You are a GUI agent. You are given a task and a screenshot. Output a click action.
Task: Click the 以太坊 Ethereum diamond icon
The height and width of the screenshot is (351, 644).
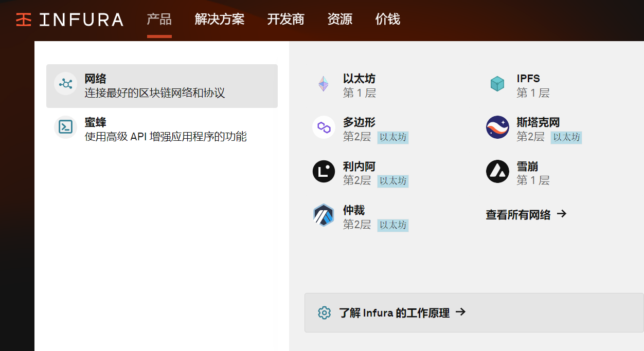(x=323, y=84)
